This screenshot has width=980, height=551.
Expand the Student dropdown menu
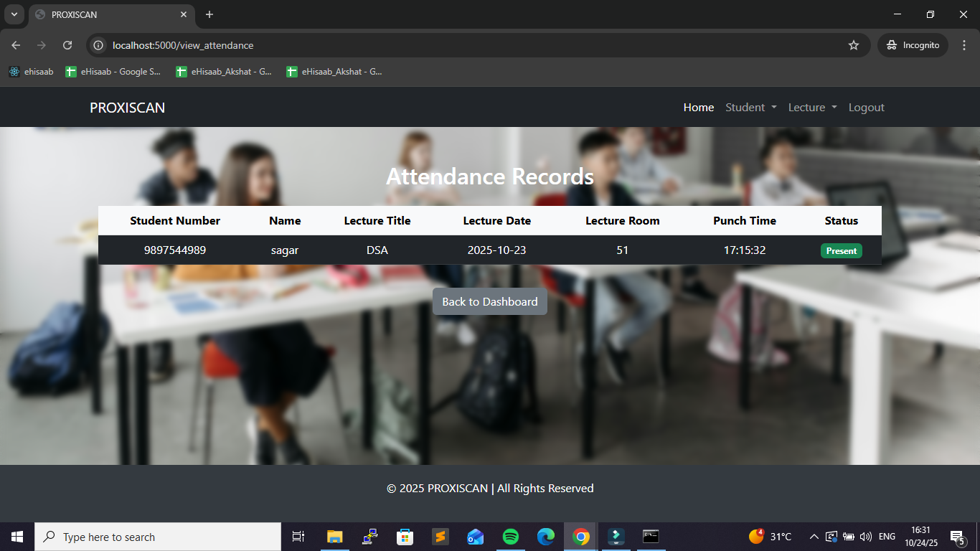point(750,108)
